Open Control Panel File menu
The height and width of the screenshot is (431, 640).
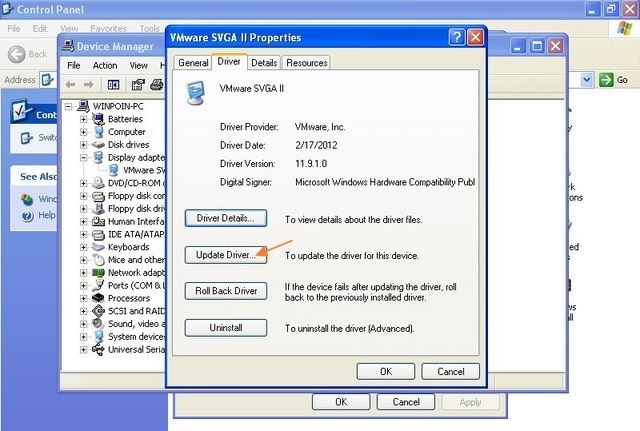13,29
